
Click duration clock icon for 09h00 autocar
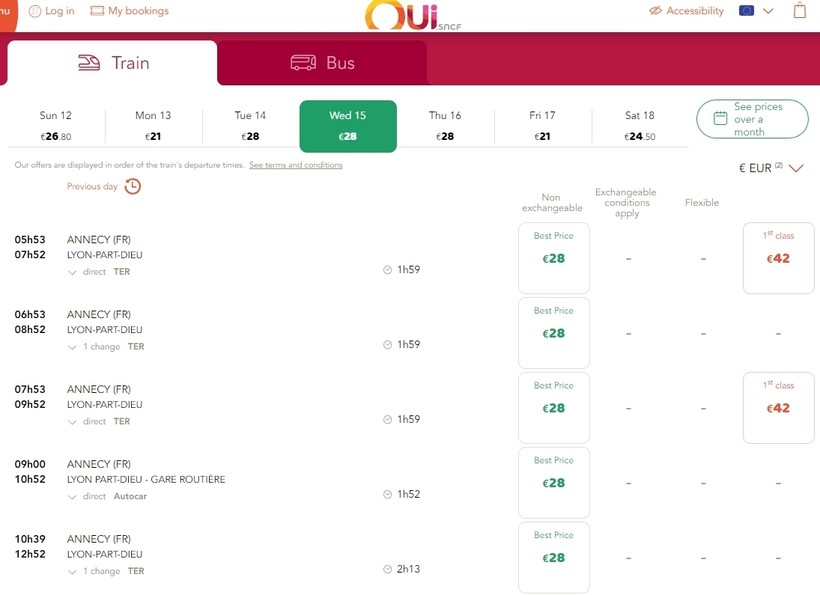point(388,494)
